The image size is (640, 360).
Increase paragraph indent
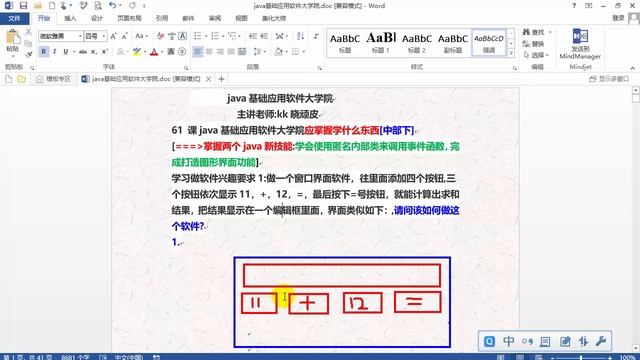point(264,36)
